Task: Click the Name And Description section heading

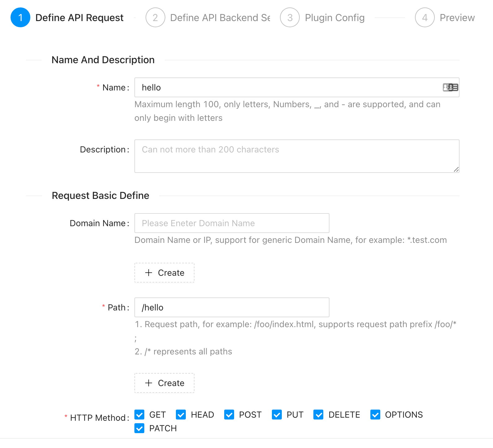Action: click(103, 60)
